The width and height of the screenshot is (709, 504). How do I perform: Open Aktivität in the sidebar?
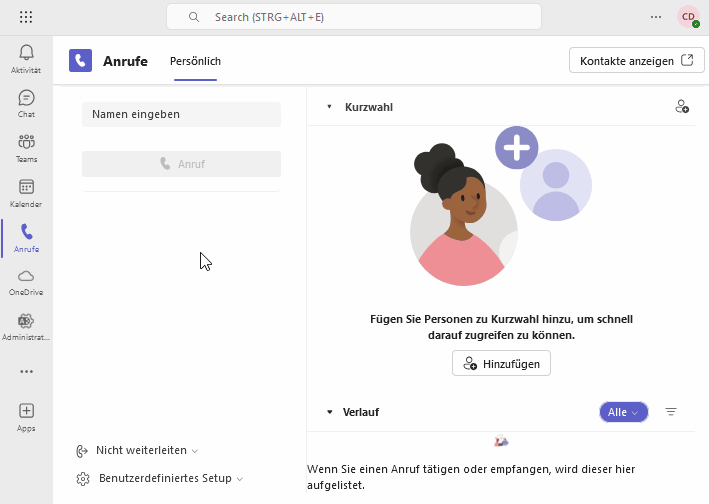click(x=26, y=59)
